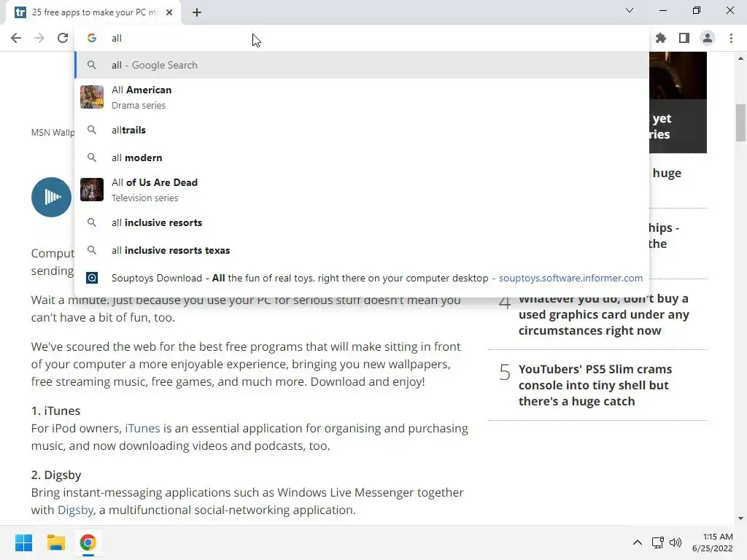
Task: Select 'All of Us Are Dead' suggestion
Action: point(362,190)
